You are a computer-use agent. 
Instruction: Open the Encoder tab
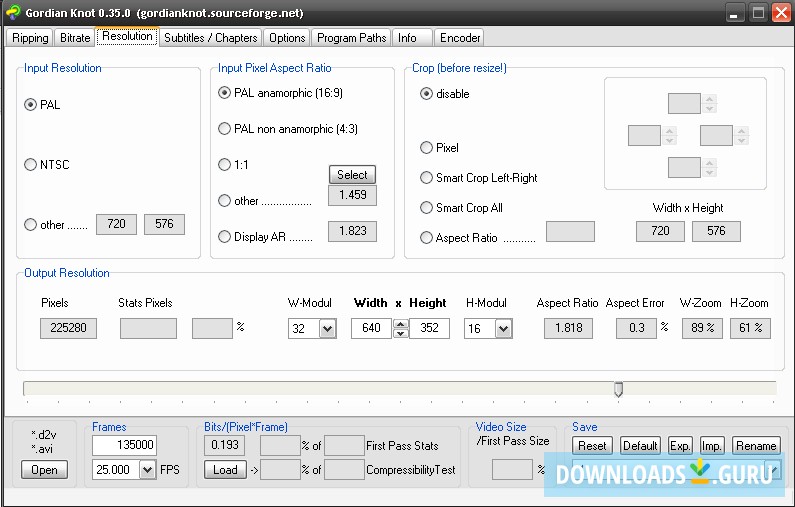[x=460, y=38]
